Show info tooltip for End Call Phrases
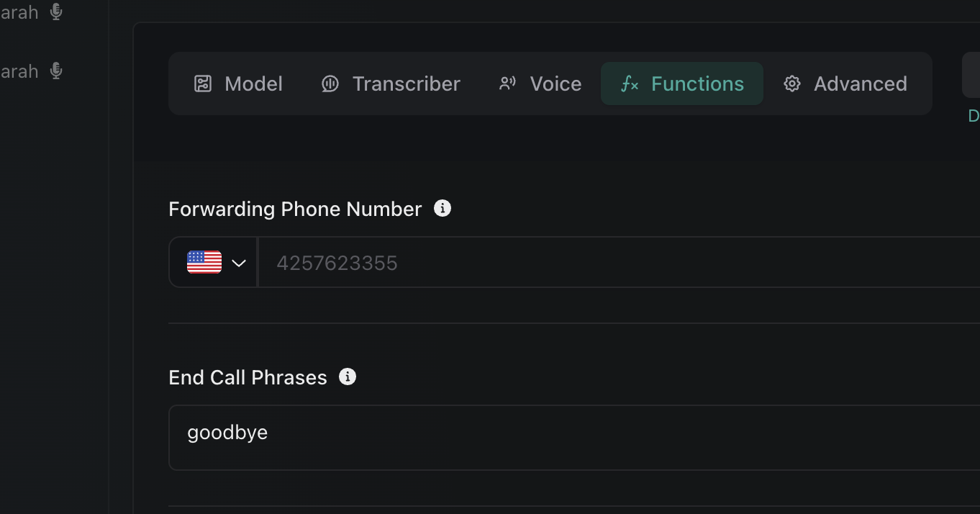980x514 pixels. (348, 377)
